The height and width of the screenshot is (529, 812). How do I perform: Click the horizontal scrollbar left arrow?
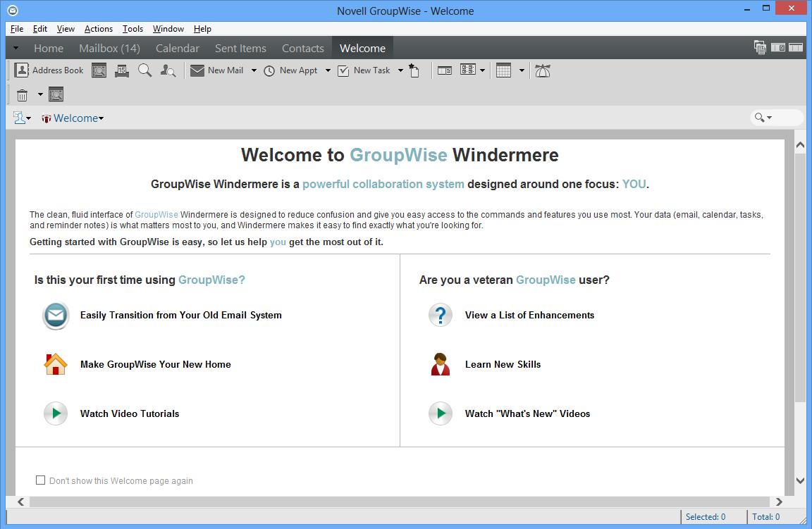point(20,502)
